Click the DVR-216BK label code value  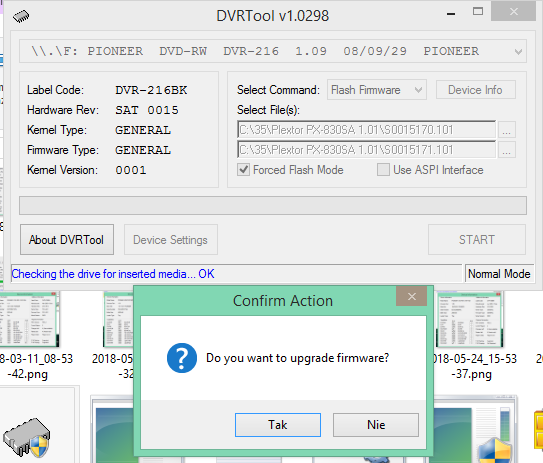click(151, 90)
